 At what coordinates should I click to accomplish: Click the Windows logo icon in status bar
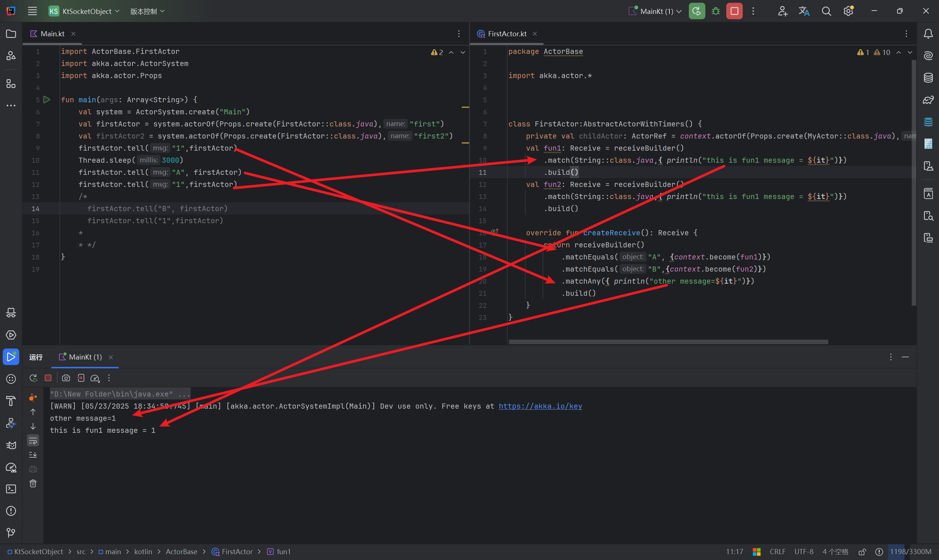(757, 552)
